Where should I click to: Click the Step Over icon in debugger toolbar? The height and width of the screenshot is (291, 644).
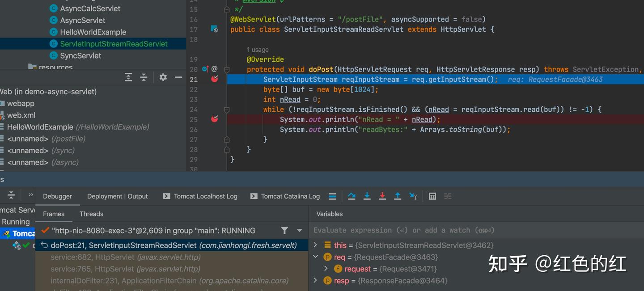pos(352,196)
